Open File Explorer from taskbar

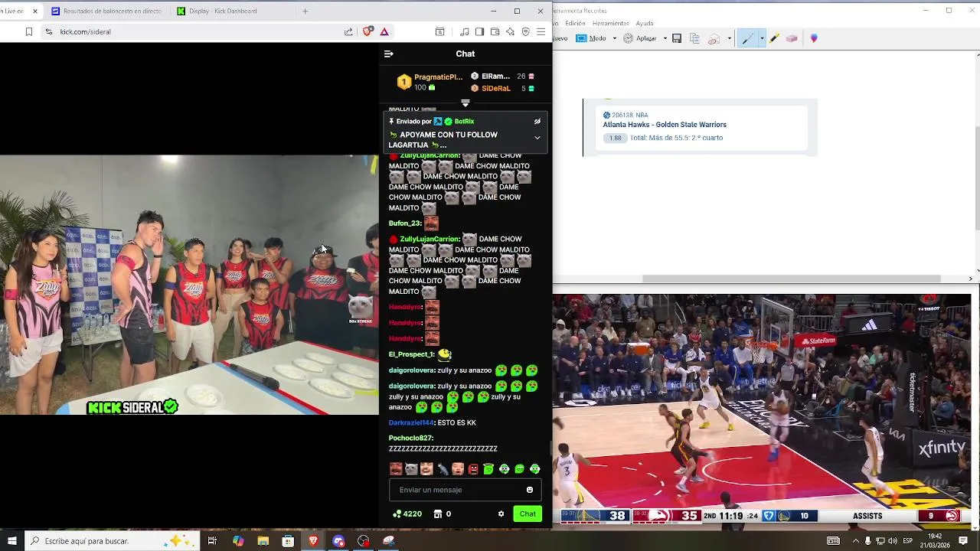(x=263, y=541)
